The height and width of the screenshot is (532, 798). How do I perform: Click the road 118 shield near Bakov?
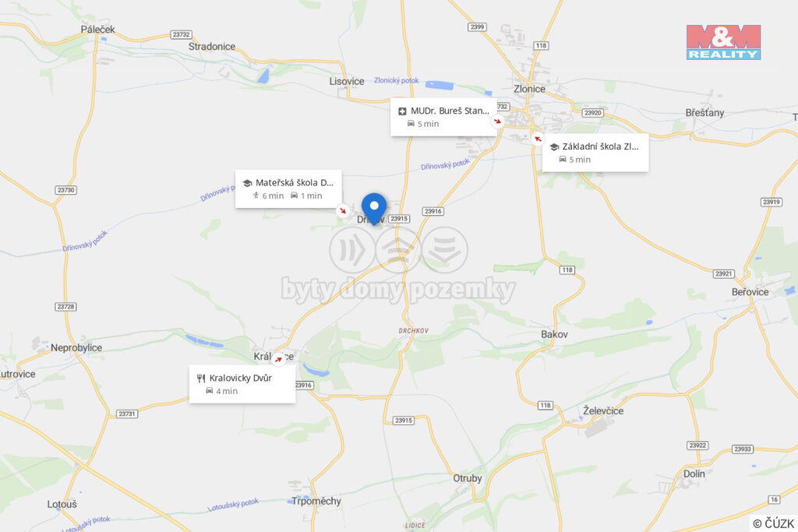tap(567, 270)
